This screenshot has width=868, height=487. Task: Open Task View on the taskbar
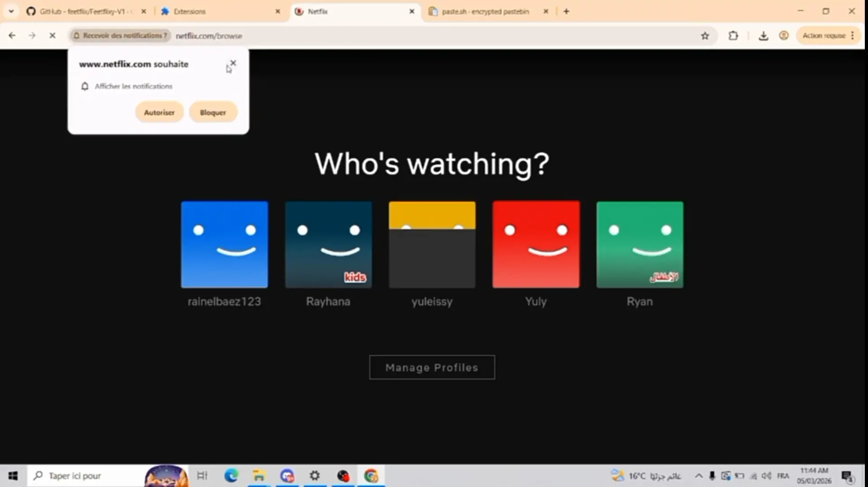tap(202, 476)
